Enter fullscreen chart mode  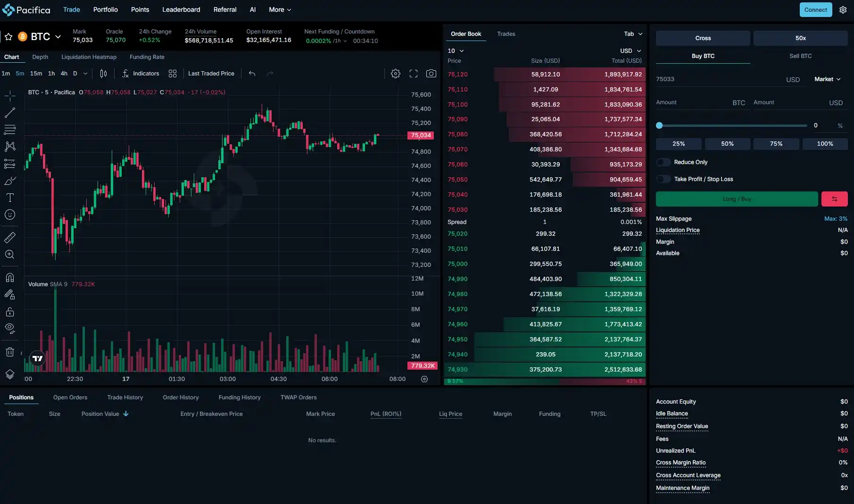(413, 74)
